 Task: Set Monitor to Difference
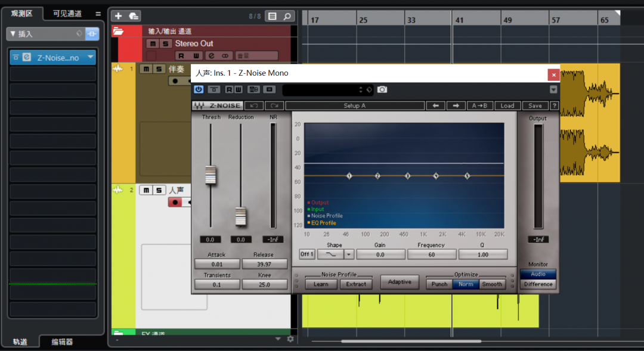pos(538,284)
